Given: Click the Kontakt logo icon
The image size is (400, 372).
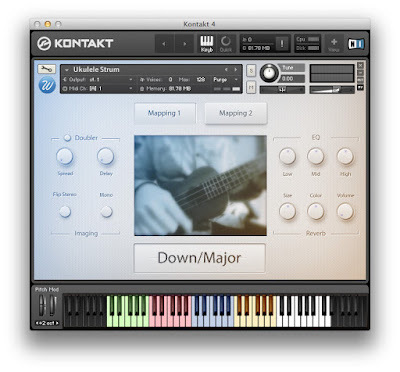Looking at the screenshot, I should pyautogui.click(x=44, y=44).
